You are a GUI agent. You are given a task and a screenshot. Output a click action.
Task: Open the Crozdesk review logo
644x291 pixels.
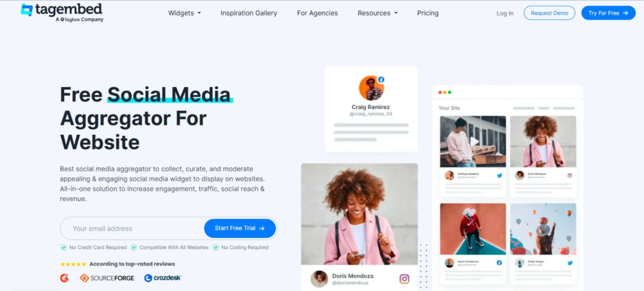[163, 278]
